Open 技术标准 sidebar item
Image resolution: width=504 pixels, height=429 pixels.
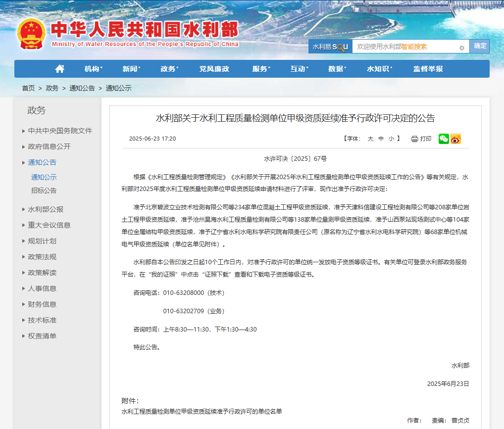(x=42, y=320)
